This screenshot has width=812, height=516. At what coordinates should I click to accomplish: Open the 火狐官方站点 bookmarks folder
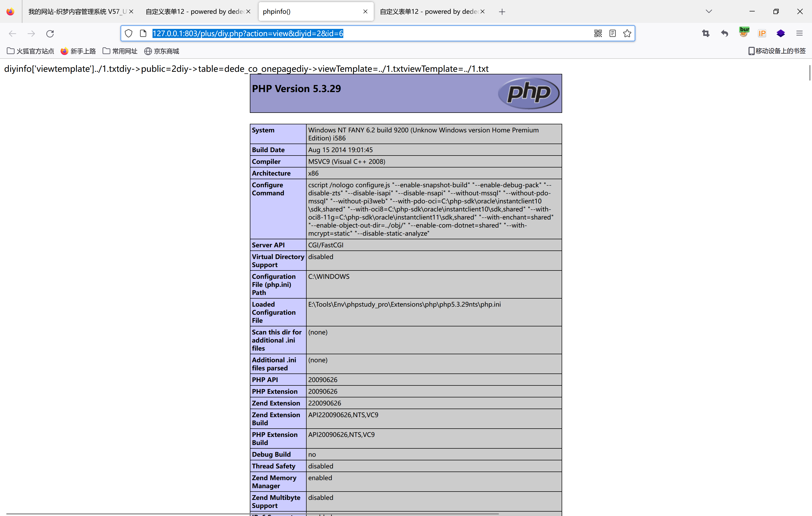tap(30, 51)
